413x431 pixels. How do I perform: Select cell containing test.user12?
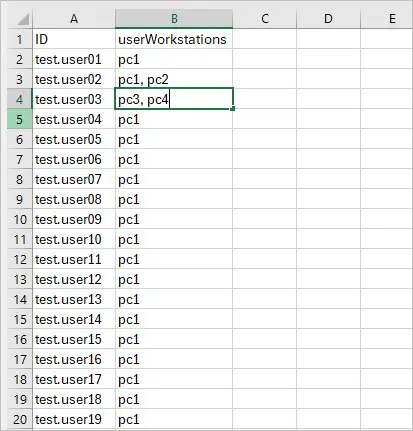pos(74,279)
